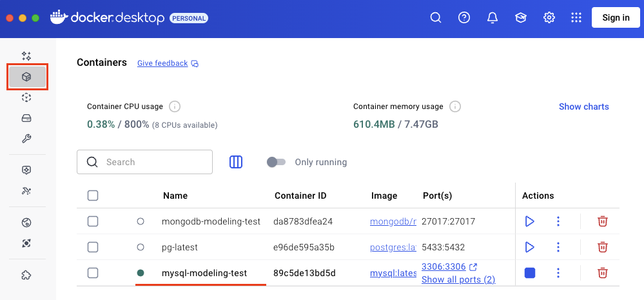Open the sidebar icon below Docker Hub globe
Viewport: 644px width, 300px height.
point(26,244)
